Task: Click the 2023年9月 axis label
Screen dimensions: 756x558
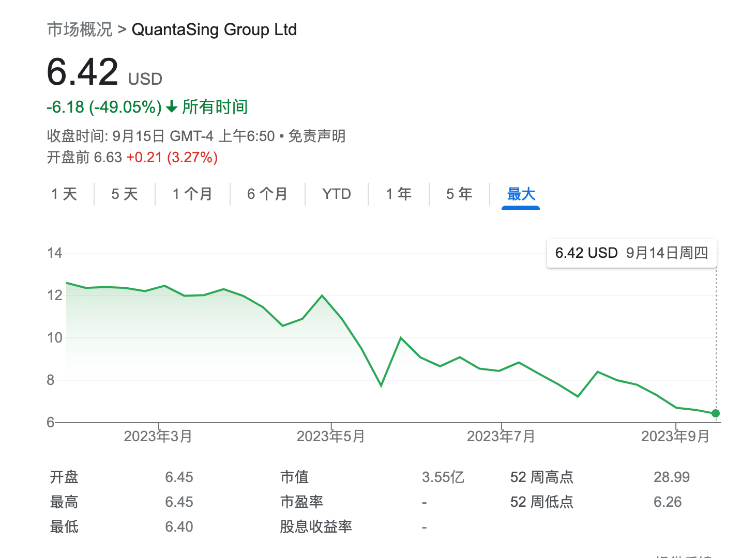Action: point(675,437)
